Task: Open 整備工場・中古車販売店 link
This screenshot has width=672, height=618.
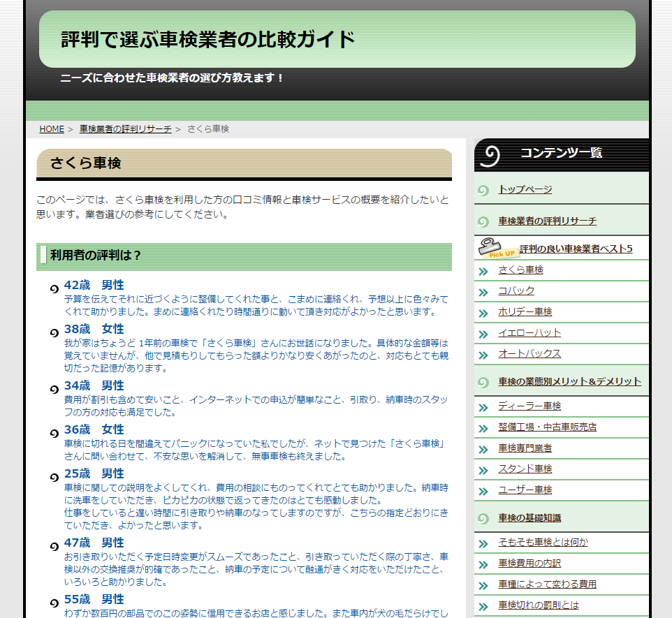Action: point(547,427)
